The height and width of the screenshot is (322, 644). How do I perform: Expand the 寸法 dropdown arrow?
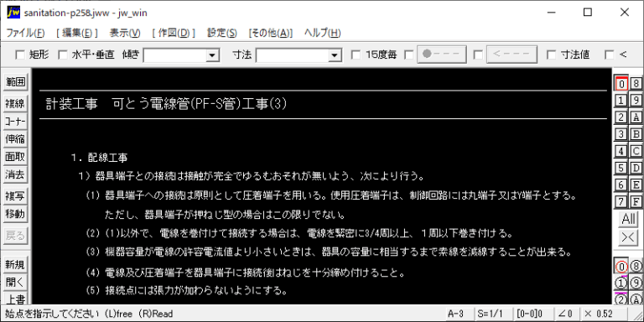click(x=335, y=55)
